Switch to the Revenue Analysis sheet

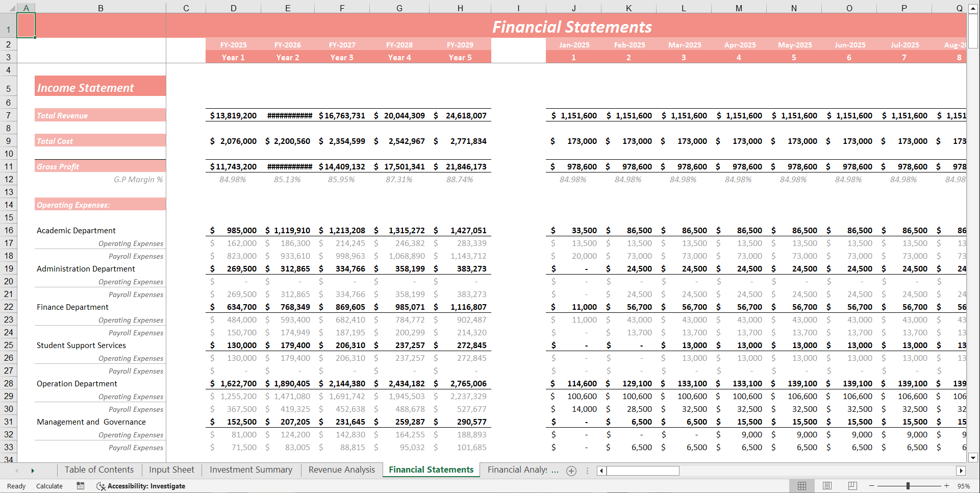tap(341, 470)
